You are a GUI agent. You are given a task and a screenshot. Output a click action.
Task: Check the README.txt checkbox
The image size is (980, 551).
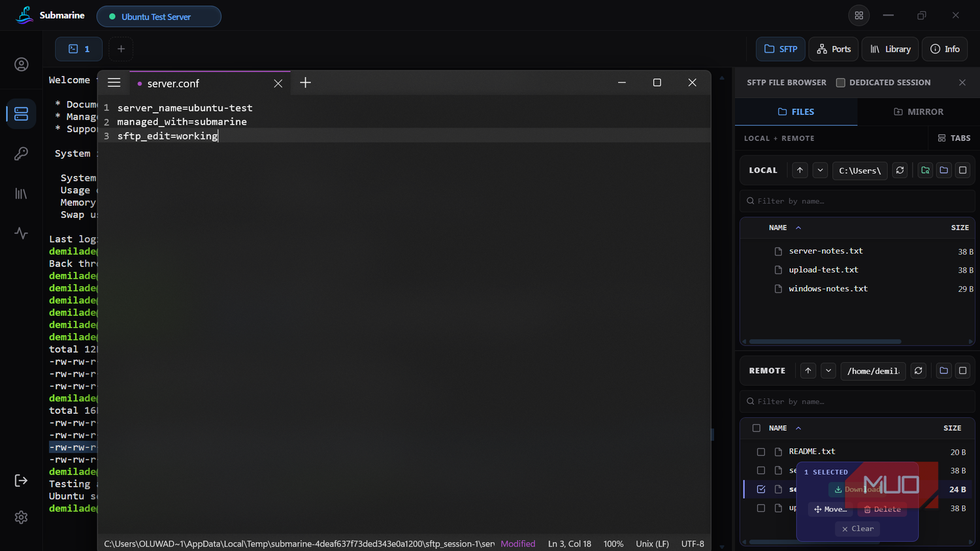tap(761, 452)
